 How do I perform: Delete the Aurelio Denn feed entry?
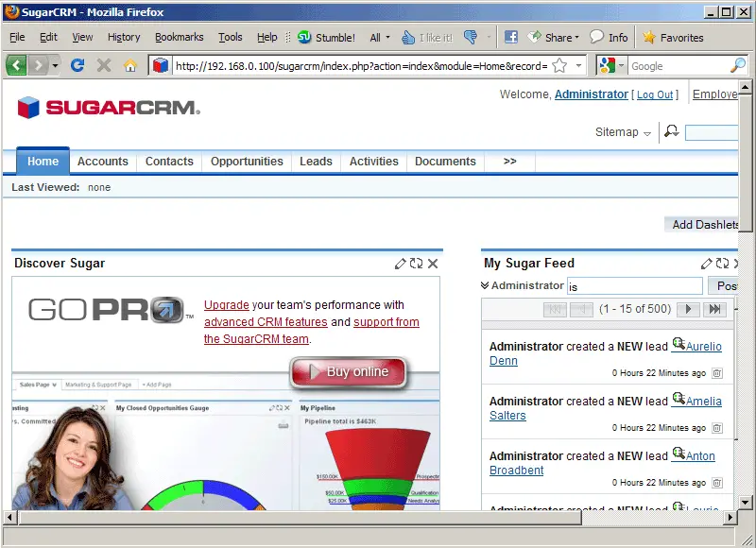click(x=717, y=373)
